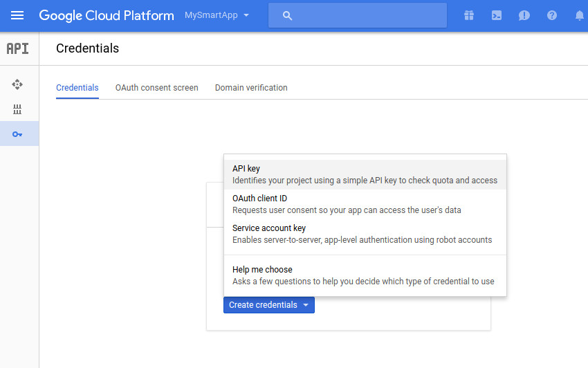
Task: Click the Create credentials button
Action: click(x=269, y=305)
